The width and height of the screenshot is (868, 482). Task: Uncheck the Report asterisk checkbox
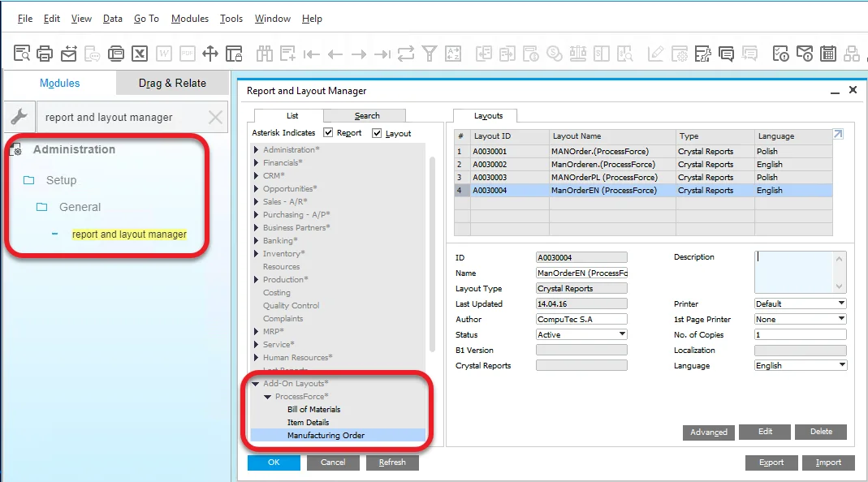(329, 133)
